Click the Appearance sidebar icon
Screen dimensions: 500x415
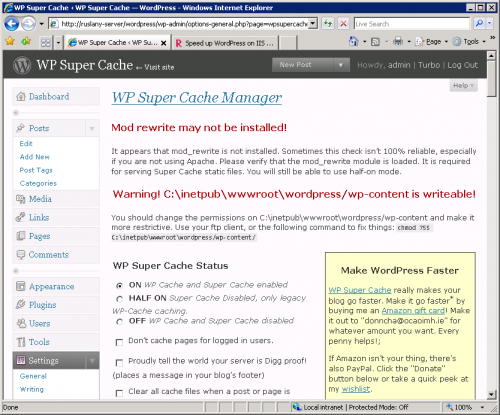tap(21, 286)
